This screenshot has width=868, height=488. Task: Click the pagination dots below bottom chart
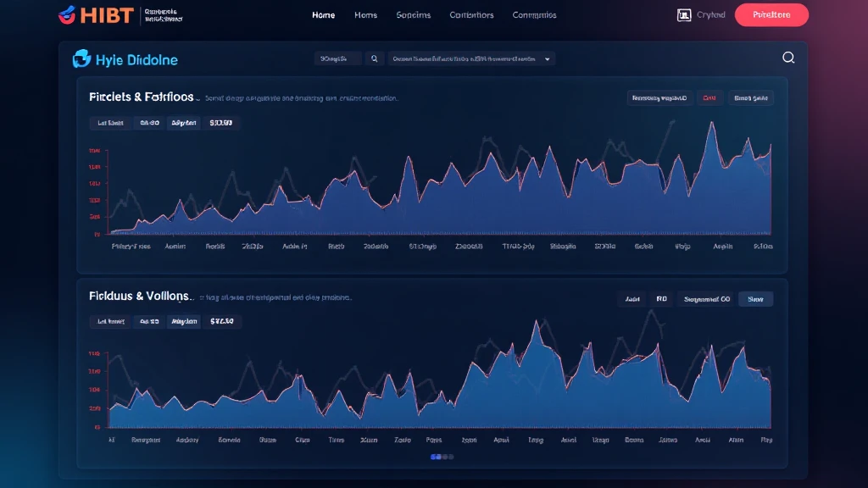pos(442,457)
